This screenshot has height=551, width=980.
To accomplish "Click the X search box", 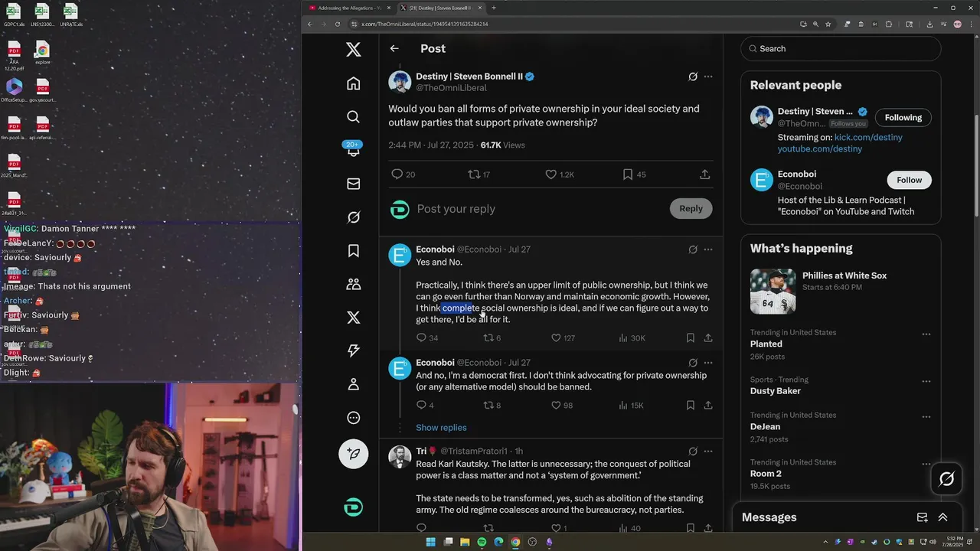I will click(841, 48).
